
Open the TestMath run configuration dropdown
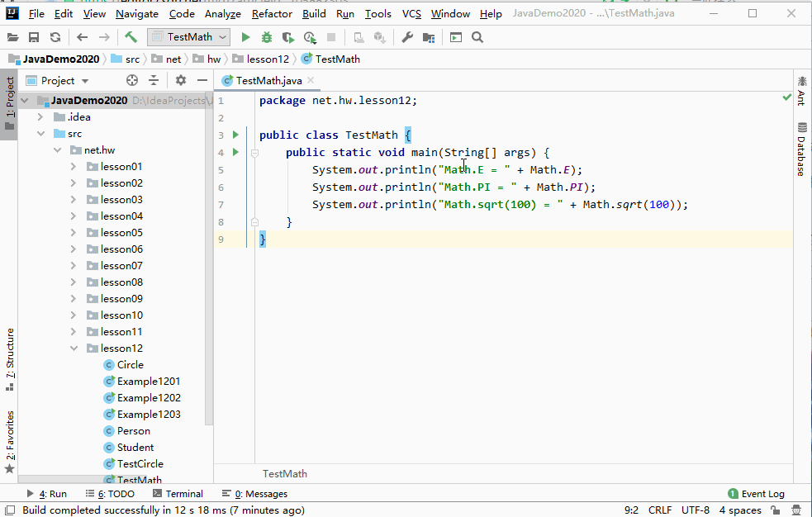click(188, 37)
